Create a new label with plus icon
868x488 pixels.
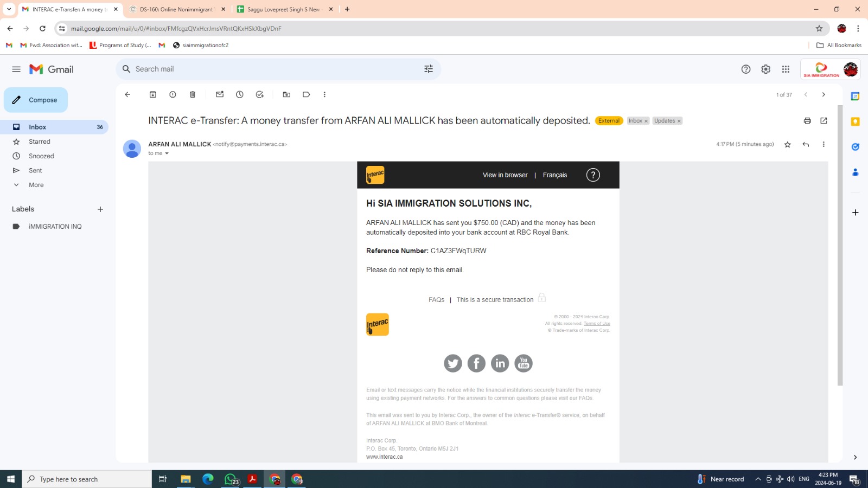tap(100, 209)
